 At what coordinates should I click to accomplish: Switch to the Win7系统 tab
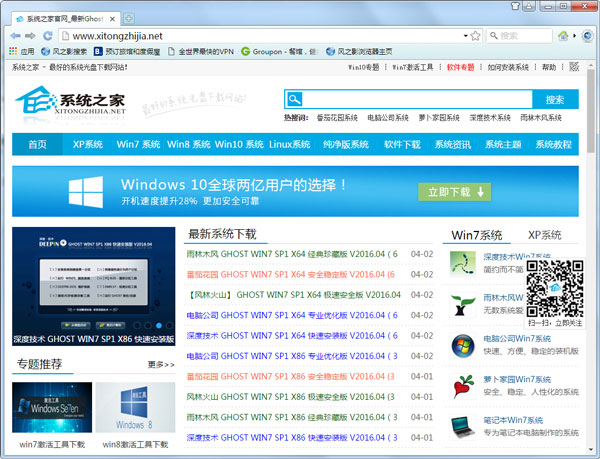click(476, 235)
